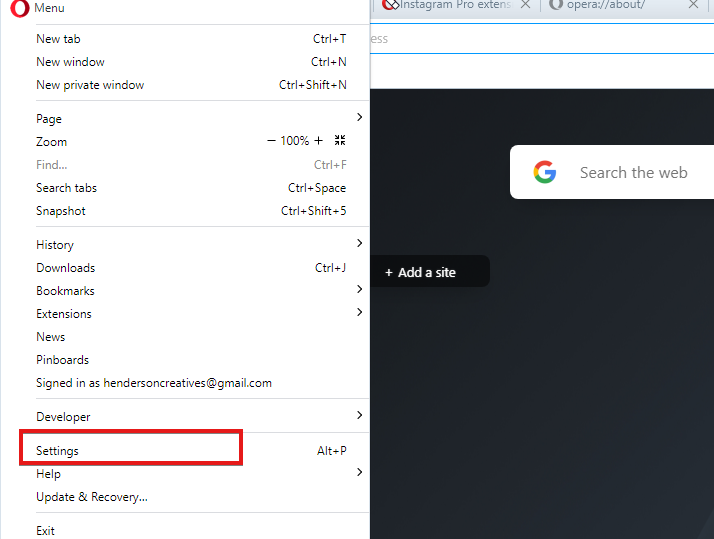Open a New private window

[191, 85]
